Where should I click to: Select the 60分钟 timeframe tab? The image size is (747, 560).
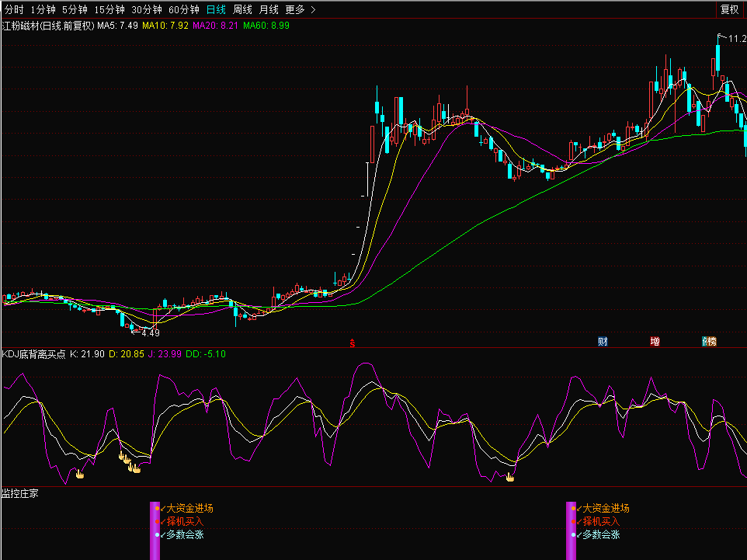coord(184,9)
